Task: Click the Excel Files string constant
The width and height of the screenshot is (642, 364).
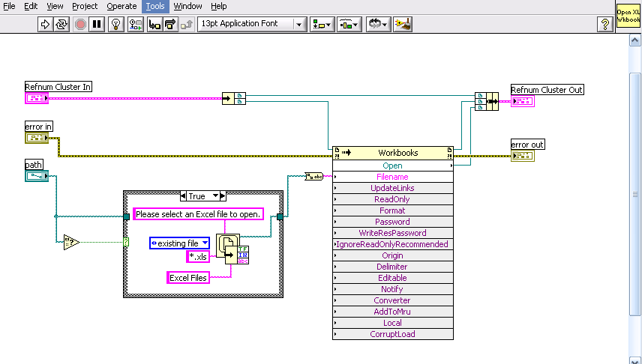Action: point(188,278)
